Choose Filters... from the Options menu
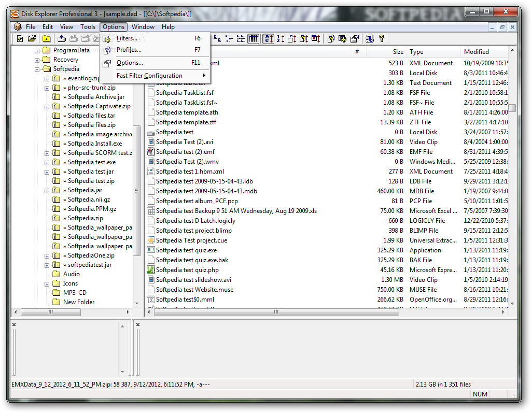 156,38
